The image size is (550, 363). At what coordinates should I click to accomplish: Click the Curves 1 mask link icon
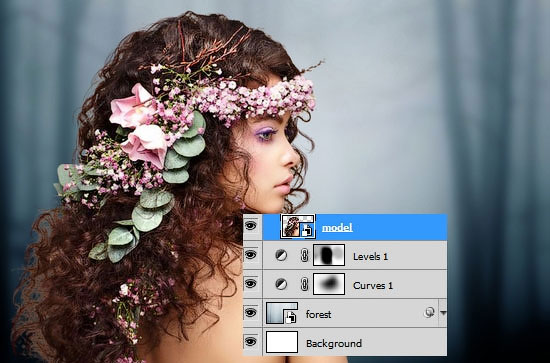point(304,284)
